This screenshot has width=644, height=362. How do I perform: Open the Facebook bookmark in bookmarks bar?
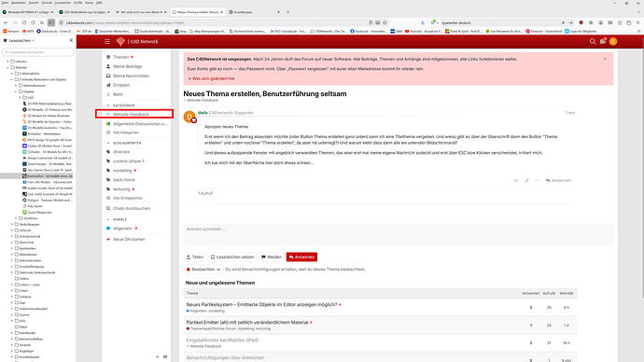(368, 31)
